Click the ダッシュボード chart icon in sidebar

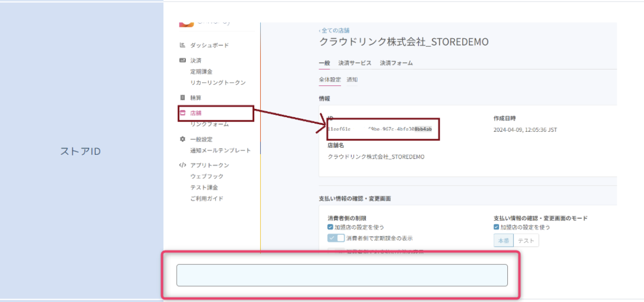183,45
